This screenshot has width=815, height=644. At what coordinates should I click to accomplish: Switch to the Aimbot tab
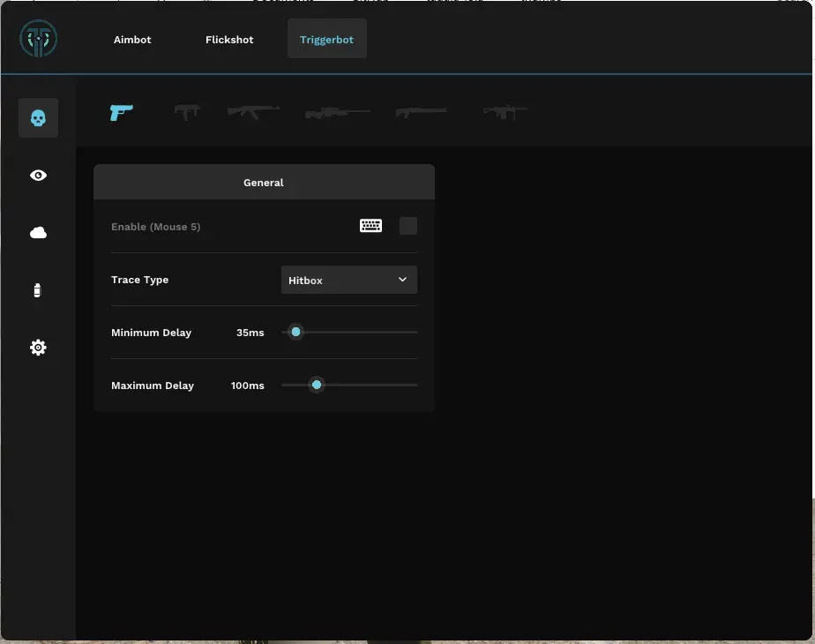(x=132, y=40)
